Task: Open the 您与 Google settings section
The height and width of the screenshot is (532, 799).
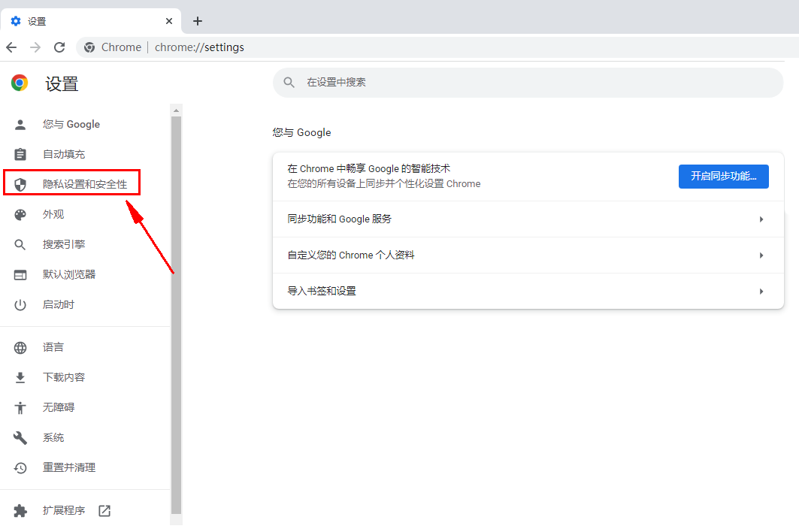Action: pos(71,124)
